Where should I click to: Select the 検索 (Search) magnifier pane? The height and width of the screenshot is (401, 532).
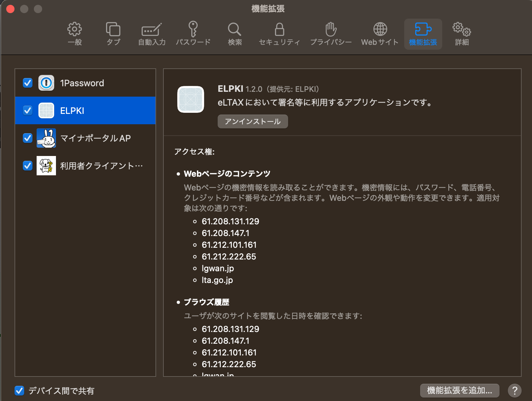(235, 34)
